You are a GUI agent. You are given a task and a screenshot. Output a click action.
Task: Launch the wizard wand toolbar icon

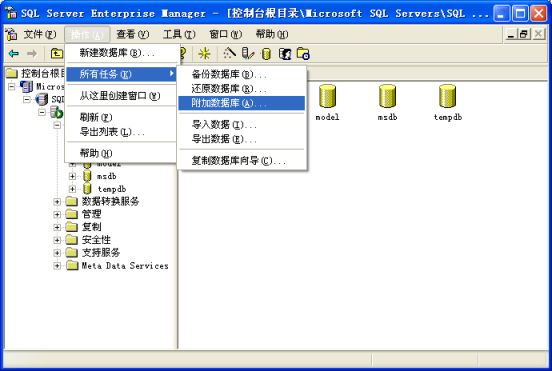click(230, 54)
